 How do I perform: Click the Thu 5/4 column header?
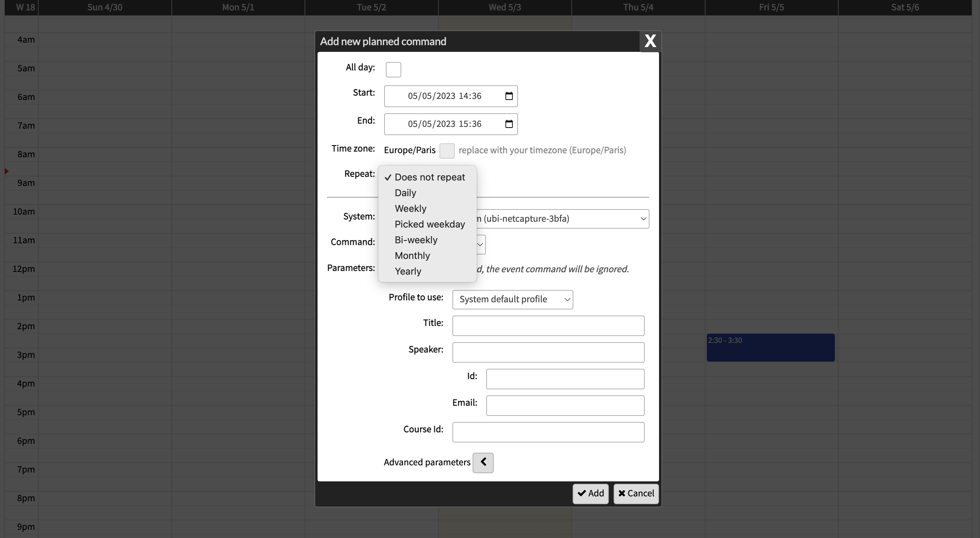coord(638,8)
